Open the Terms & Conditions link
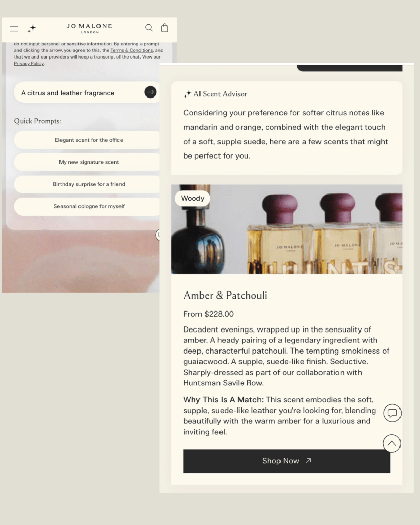 tap(131, 50)
